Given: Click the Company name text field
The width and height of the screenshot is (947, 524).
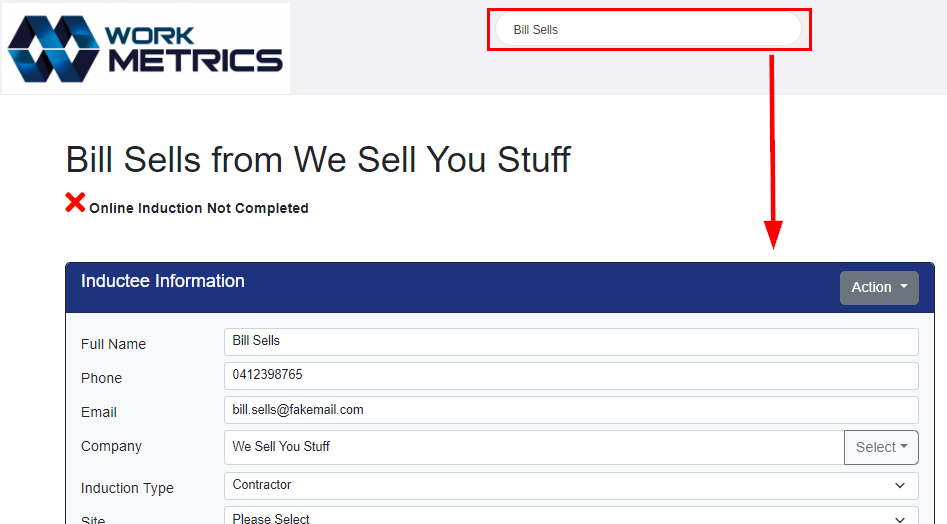Looking at the screenshot, I should 534,447.
